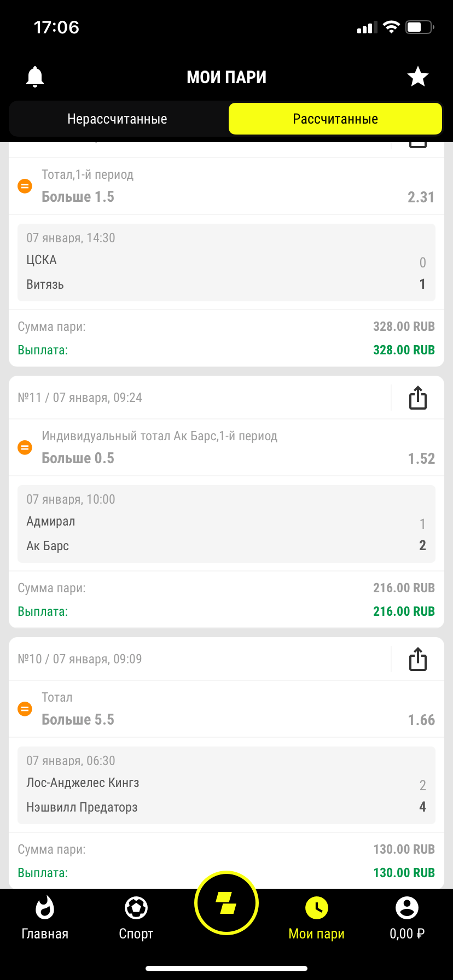
Task: Tap the orange status icon beside Больше 5.5
Action: [x=25, y=709]
